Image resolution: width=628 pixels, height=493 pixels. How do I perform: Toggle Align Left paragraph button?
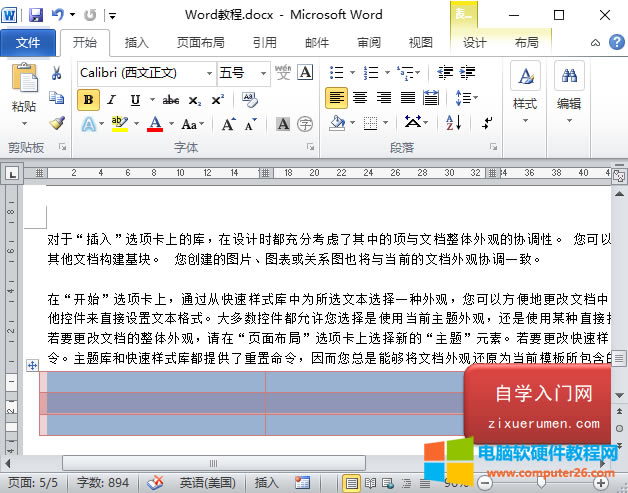click(336, 98)
